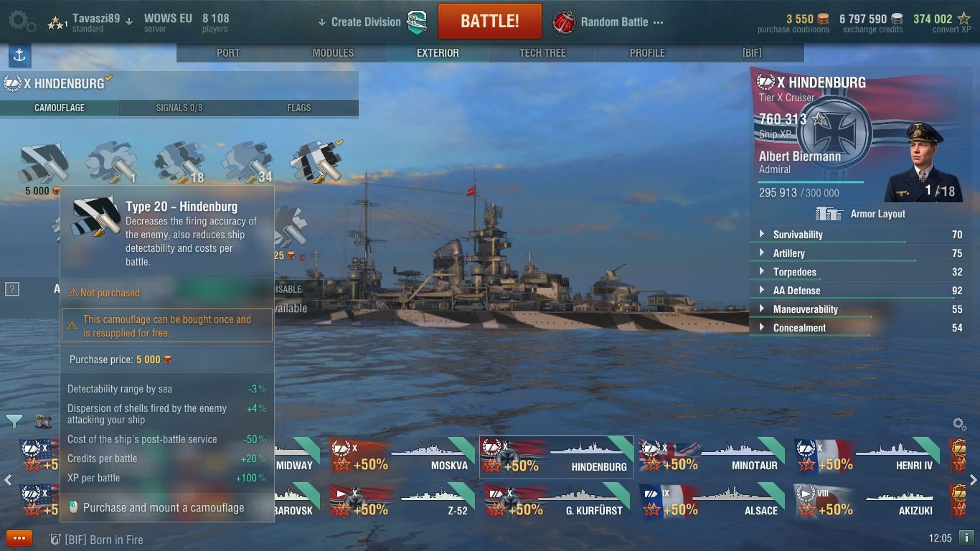
Task: Open the Armor Layout viewer
Action: click(x=860, y=214)
